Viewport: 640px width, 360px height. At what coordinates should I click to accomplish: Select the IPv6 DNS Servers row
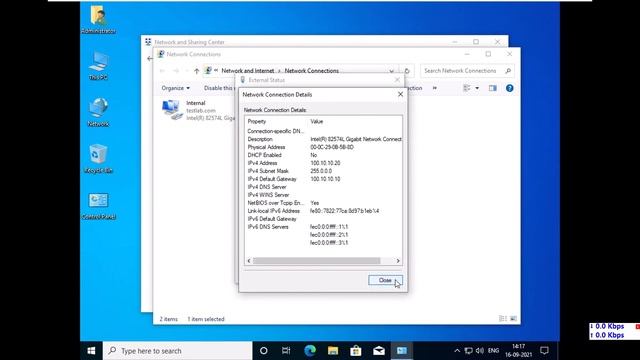[x=323, y=227]
